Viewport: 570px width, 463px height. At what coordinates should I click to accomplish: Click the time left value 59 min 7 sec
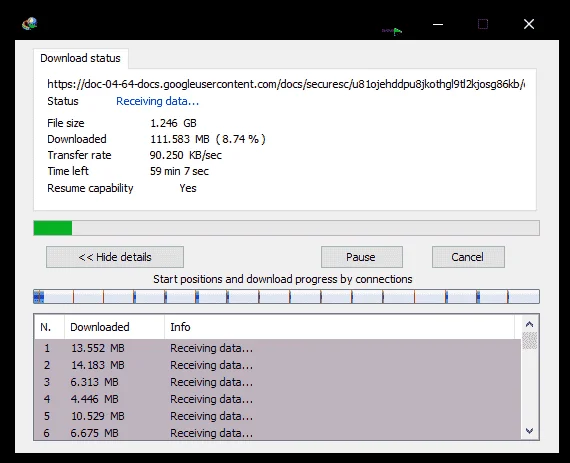coord(180,171)
